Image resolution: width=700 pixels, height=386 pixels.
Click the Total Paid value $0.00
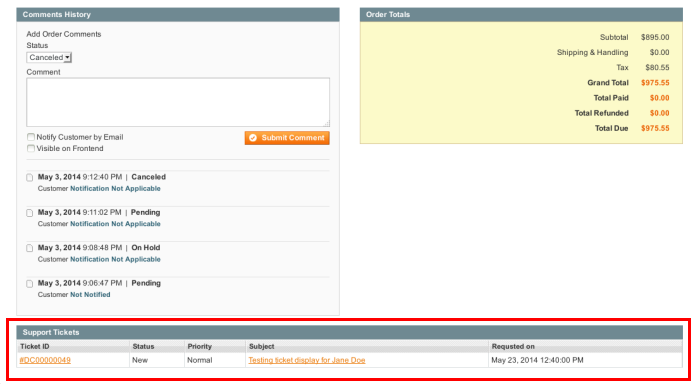[659, 98]
